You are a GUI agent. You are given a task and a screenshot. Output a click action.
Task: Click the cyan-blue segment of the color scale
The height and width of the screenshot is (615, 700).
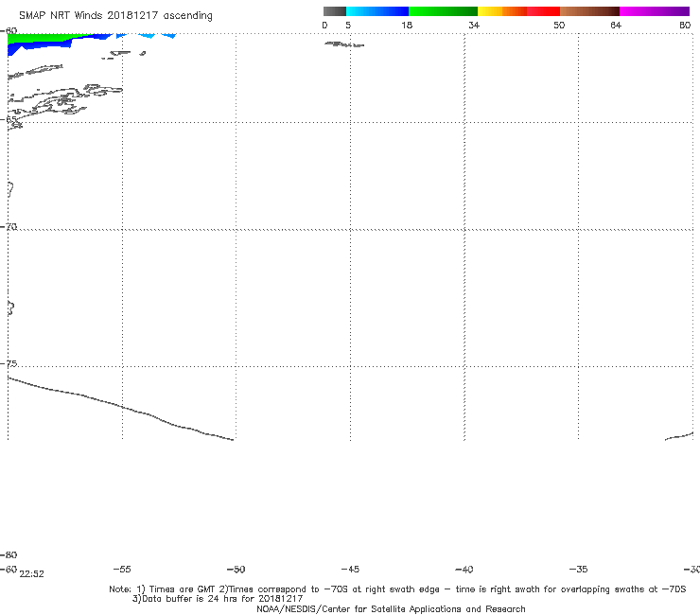[377, 11]
